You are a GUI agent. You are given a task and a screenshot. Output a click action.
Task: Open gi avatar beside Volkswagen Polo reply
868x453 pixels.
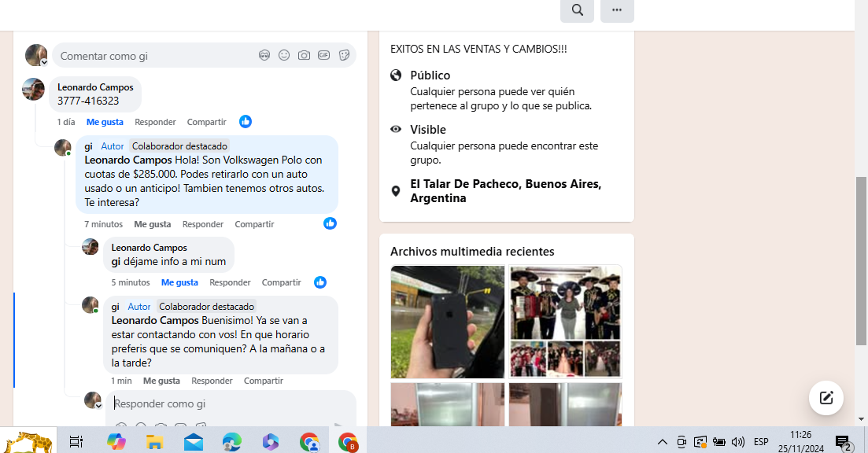point(62,148)
